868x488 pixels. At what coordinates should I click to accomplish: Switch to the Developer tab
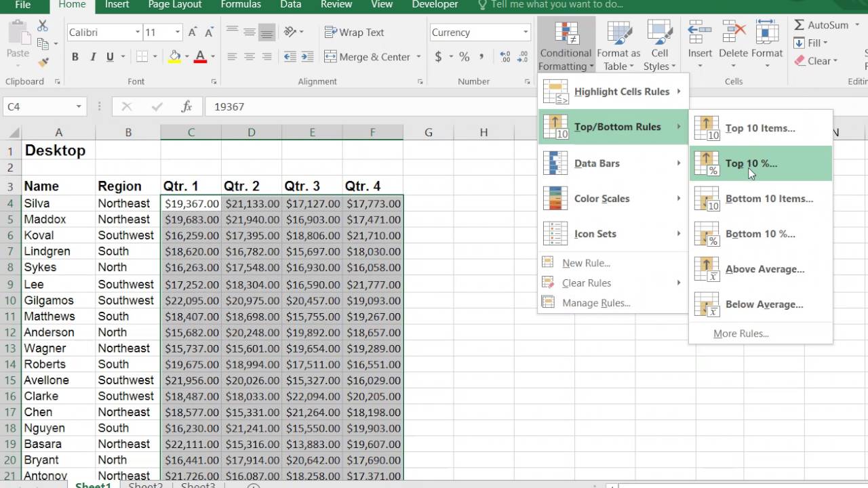(435, 5)
